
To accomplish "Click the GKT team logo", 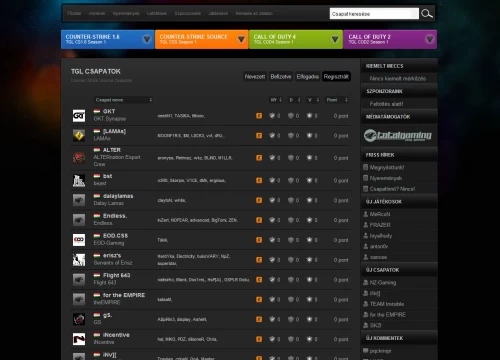I will click(x=79, y=116).
